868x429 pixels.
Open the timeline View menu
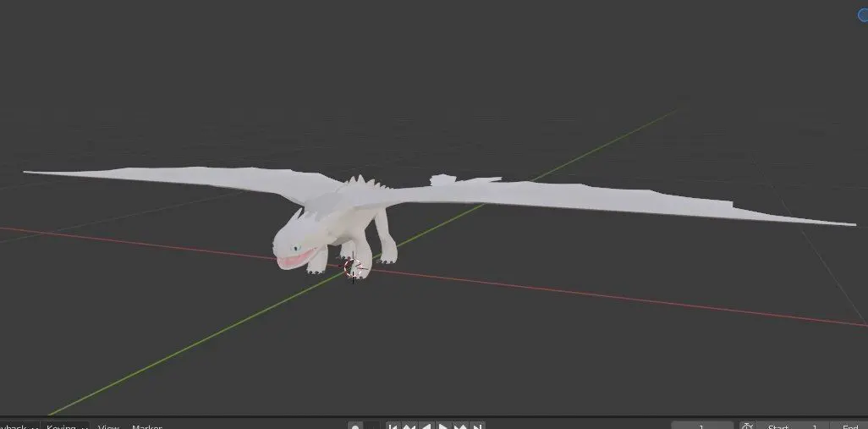(x=108, y=426)
